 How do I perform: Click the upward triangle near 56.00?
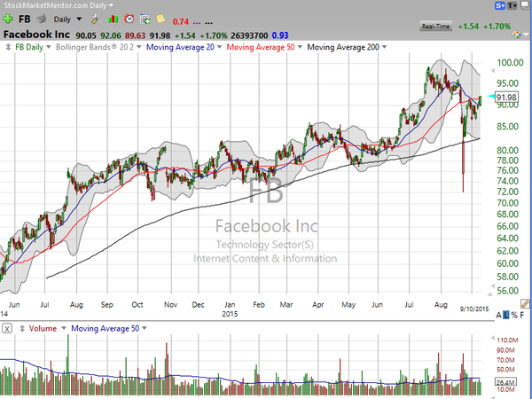tap(490, 293)
